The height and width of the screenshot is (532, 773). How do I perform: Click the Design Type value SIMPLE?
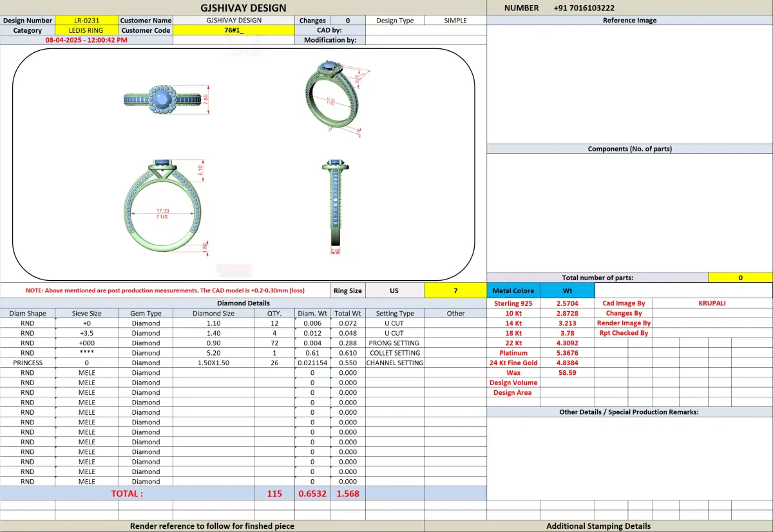coord(455,21)
